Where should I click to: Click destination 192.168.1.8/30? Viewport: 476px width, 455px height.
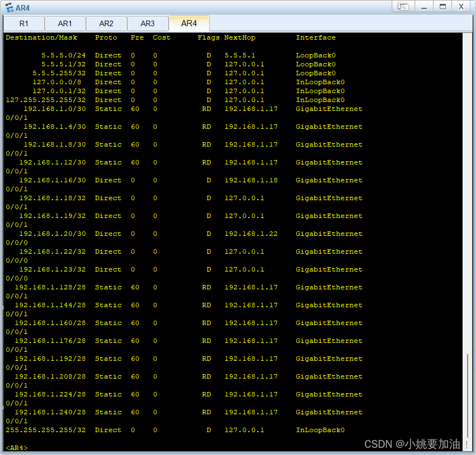tap(55, 144)
